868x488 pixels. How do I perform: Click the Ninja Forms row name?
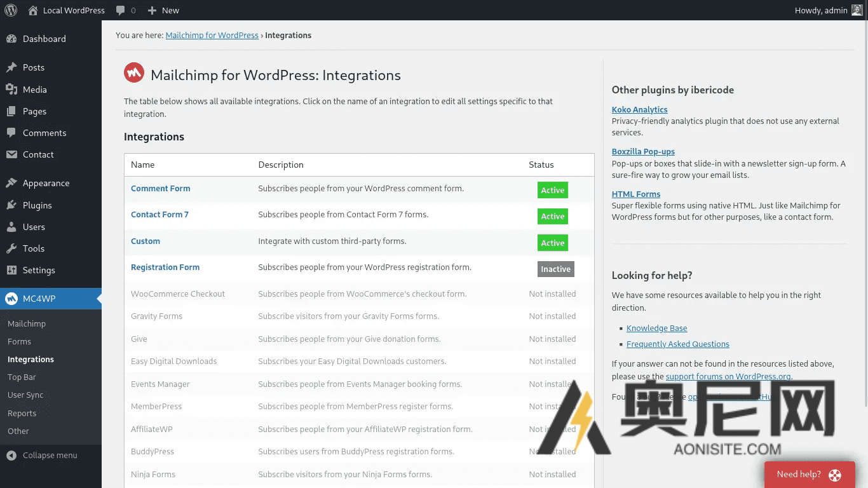(x=153, y=475)
